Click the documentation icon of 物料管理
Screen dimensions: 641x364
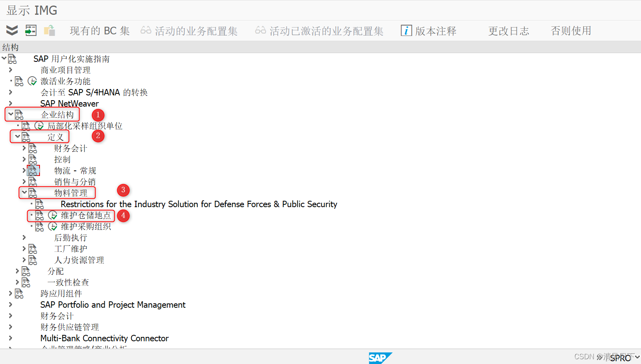point(33,193)
